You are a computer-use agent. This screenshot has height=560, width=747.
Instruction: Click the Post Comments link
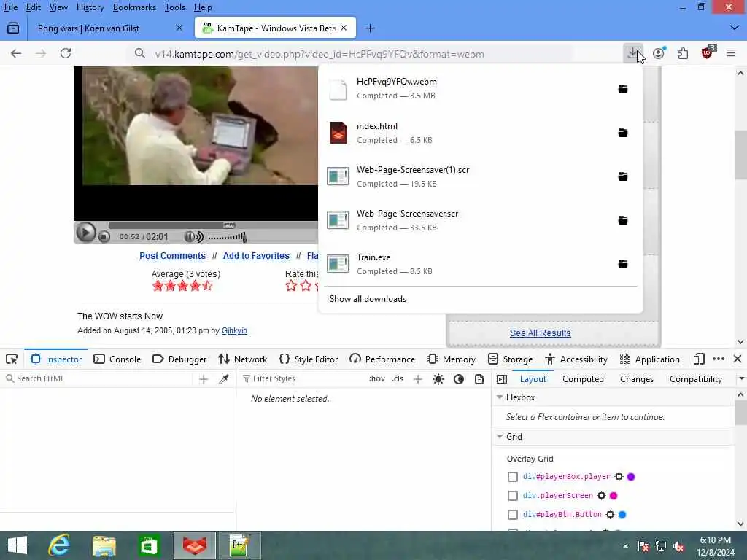point(172,256)
